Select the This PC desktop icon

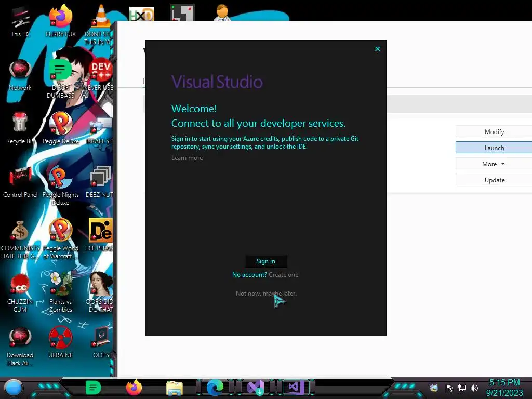(20, 22)
